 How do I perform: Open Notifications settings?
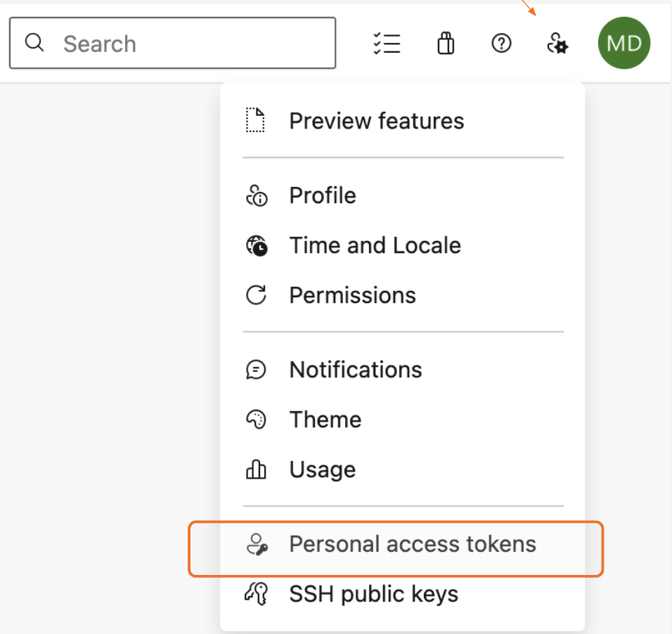coord(356,370)
